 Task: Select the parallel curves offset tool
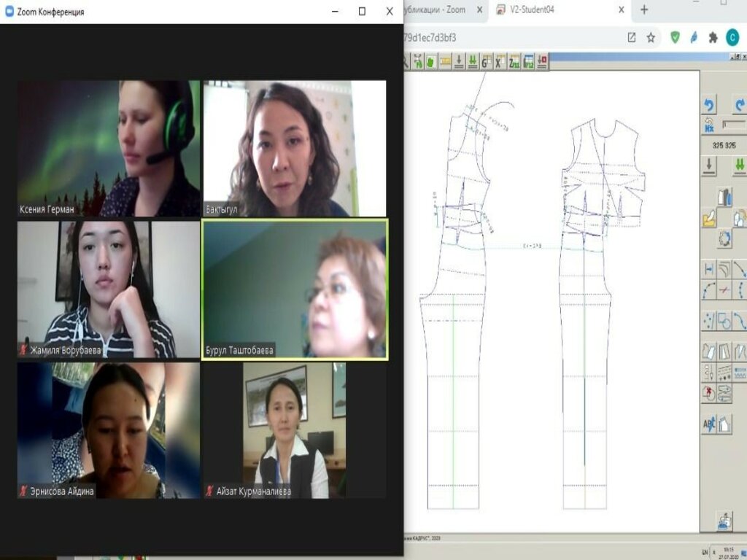[x=724, y=270]
